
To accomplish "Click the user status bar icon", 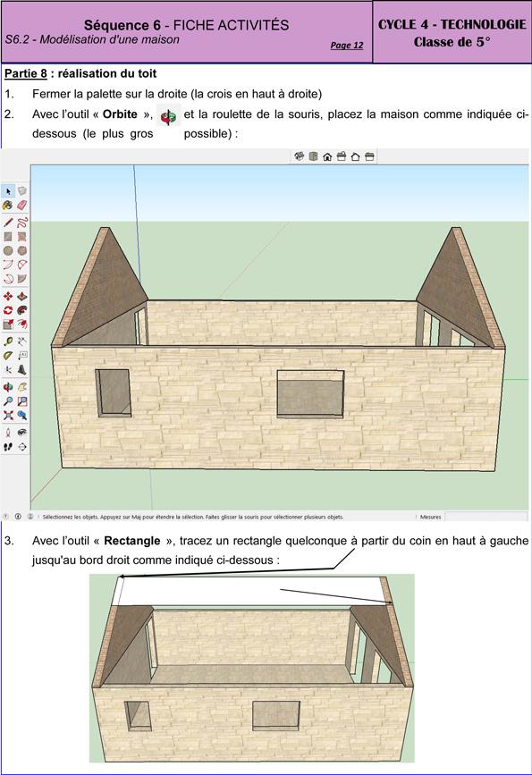I will [x=30, y=517].
